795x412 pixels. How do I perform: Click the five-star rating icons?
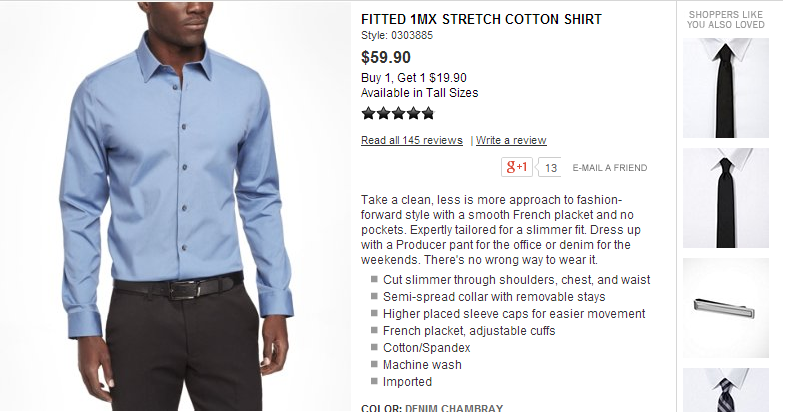click(x=398, y=113)
